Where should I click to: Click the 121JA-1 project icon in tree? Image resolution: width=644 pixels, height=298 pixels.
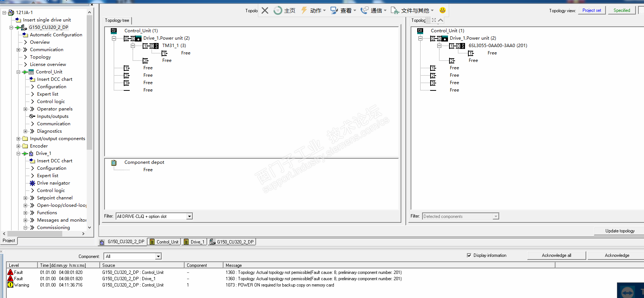tap(11, 13)
